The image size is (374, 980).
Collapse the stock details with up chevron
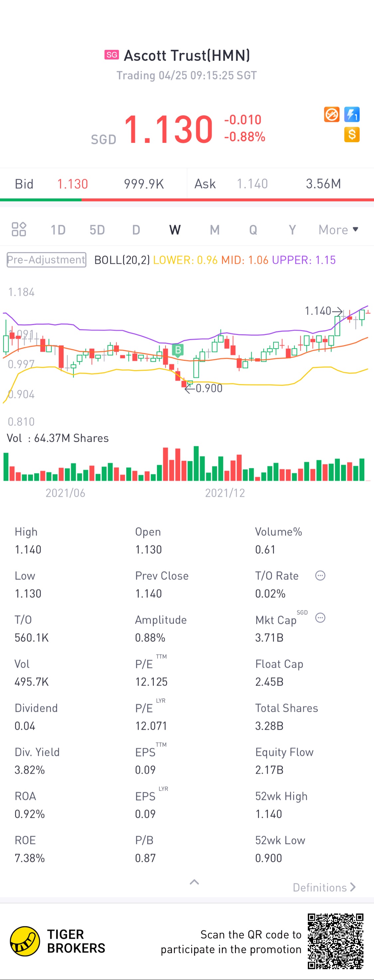click(x=194, y=882)
